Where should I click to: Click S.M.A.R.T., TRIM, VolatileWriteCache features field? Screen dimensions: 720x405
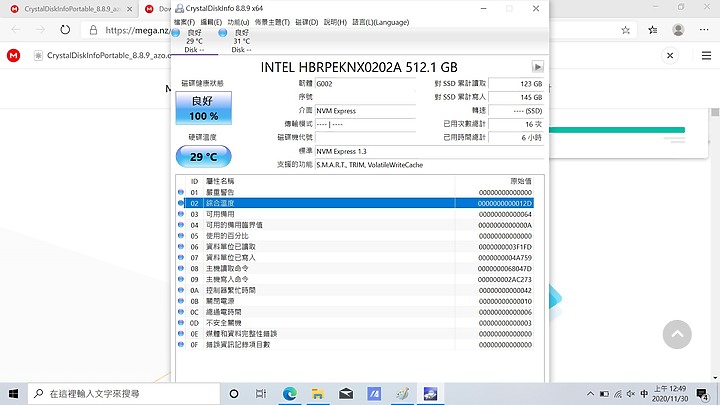pos(429,164)
